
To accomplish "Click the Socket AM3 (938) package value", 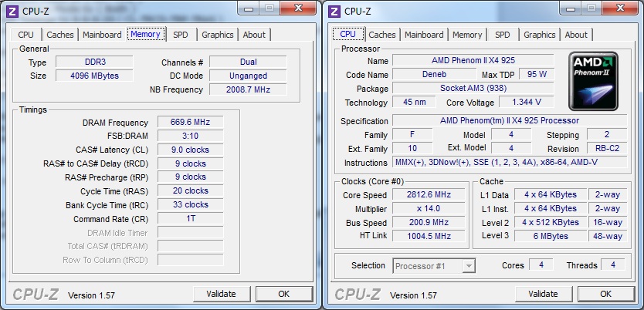I will [x=473, y=88].
